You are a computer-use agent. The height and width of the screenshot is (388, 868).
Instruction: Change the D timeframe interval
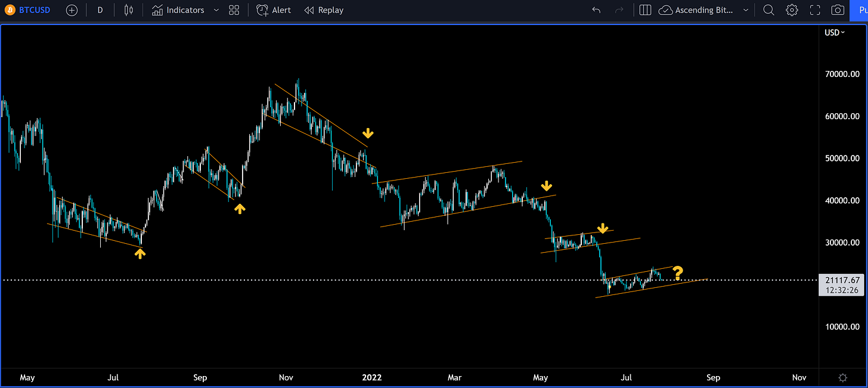(100, 10)
